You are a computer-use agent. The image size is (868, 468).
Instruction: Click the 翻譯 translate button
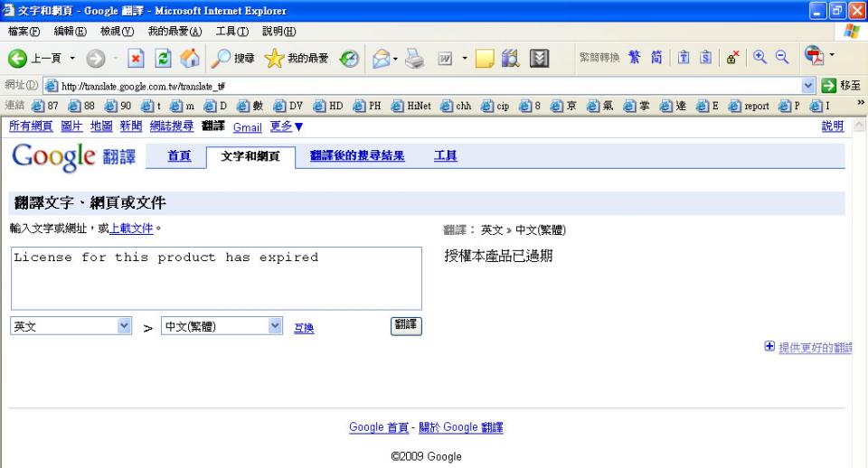tap(406, 326)
